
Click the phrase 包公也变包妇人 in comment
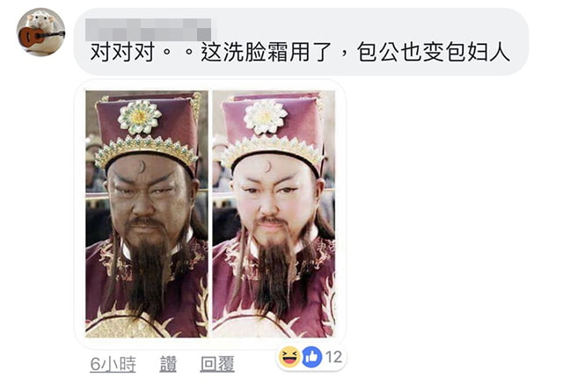[x=433, y=52]
